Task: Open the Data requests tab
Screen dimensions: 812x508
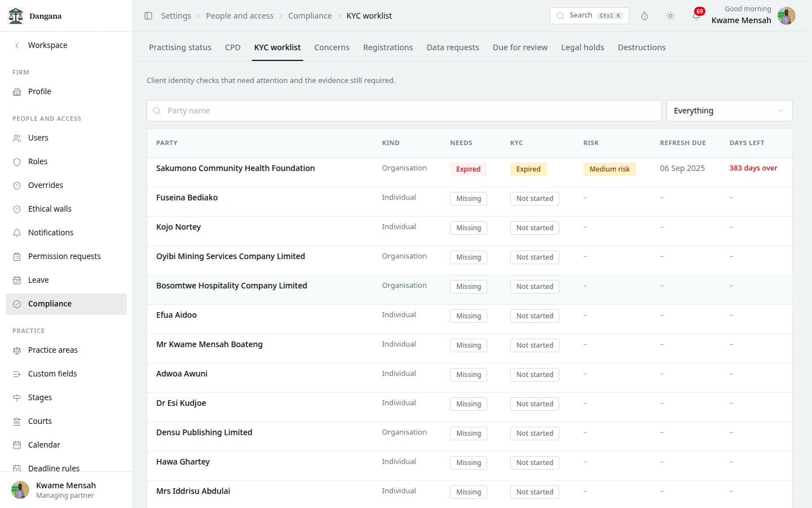Action: click(453, 47)
